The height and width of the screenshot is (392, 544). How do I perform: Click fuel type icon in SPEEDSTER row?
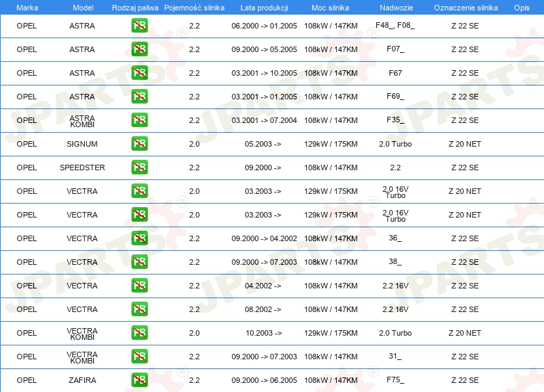(x=139, y=167)
